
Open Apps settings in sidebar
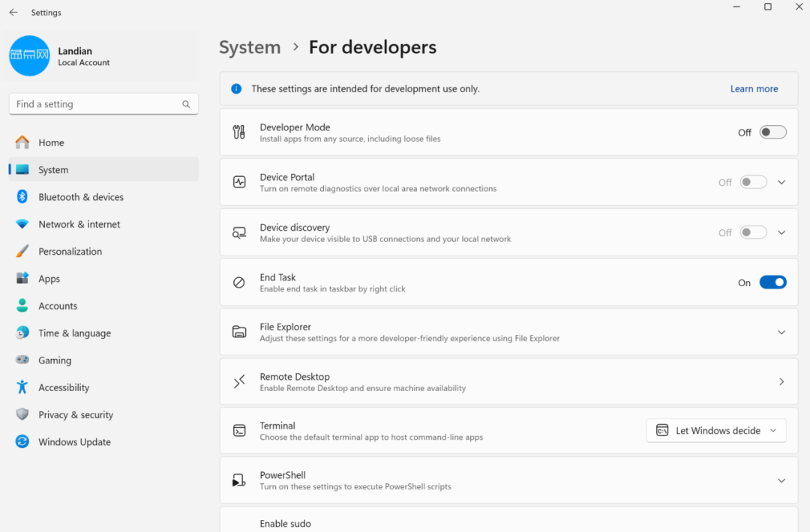coord(103,279)
